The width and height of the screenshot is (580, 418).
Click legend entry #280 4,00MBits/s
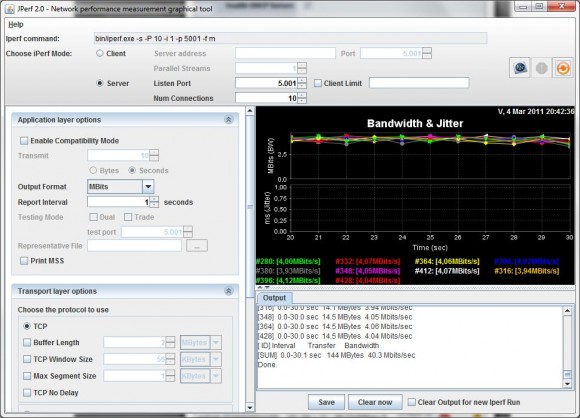(x=288, y=262)
